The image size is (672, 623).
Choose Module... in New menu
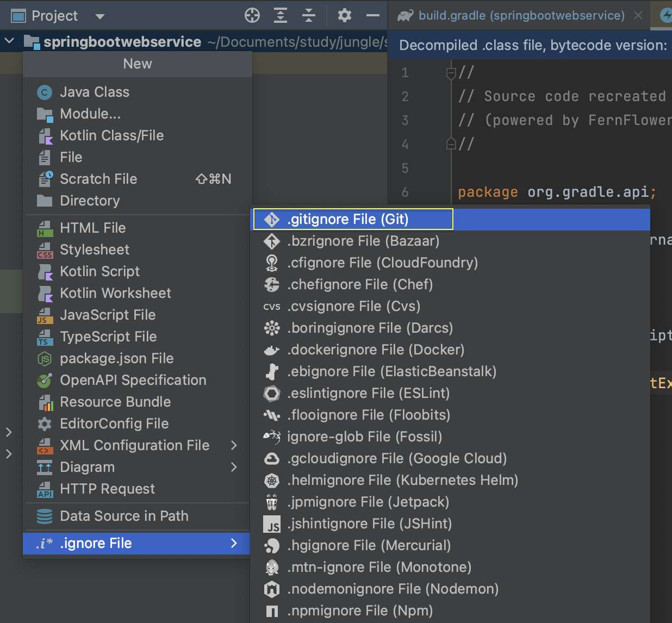click(x=137, y=114)
